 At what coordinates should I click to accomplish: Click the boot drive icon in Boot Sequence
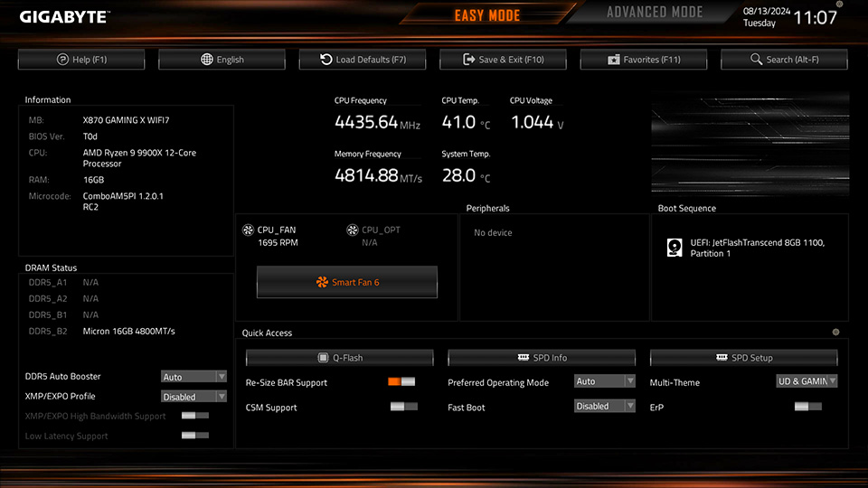coord(675,248)
